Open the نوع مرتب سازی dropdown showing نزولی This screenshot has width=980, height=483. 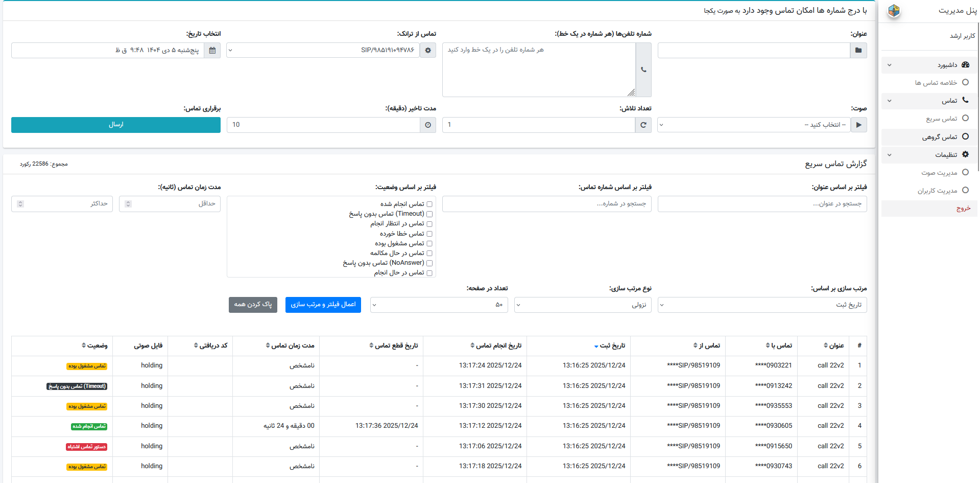(x=582, y=305)
